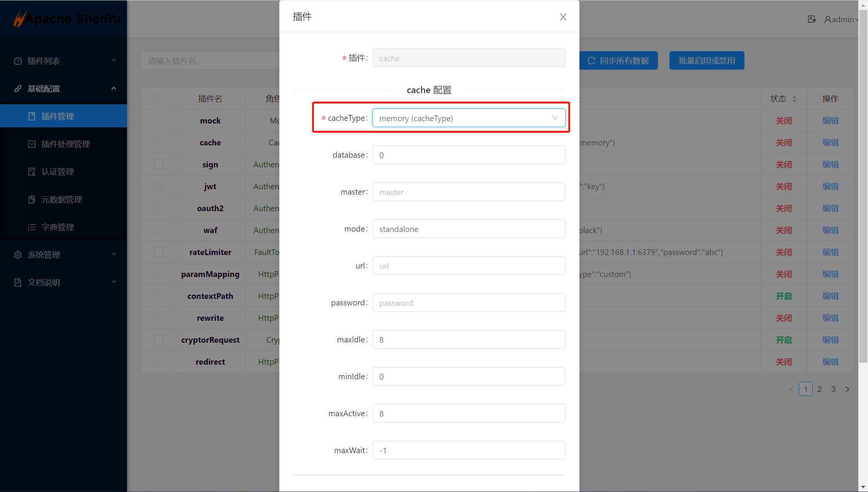Viewport: 868px width, 492px height.
Task: Click the Apache ShenYu logo
Action: 67,18
